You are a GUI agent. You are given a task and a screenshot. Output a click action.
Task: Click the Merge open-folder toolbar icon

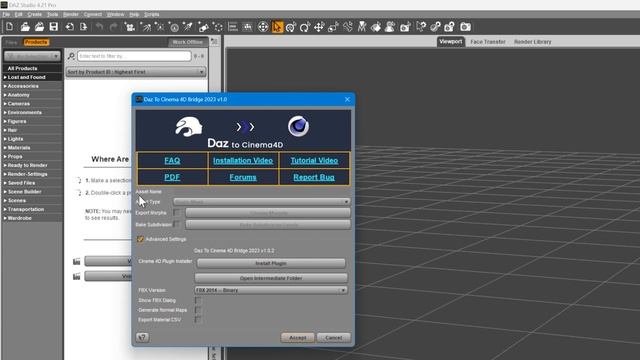(39, 27)
